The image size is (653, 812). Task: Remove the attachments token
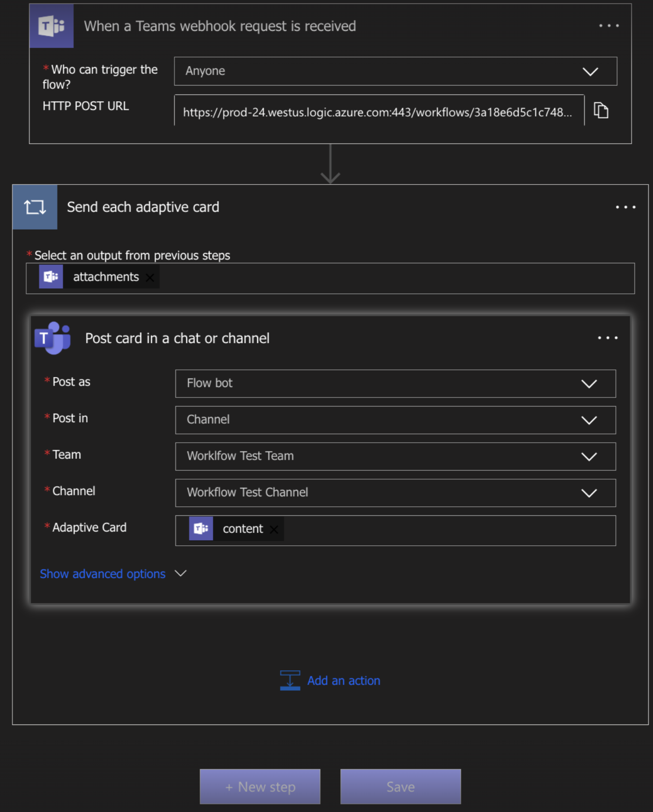pyautogui.click(x=150, y=278)
